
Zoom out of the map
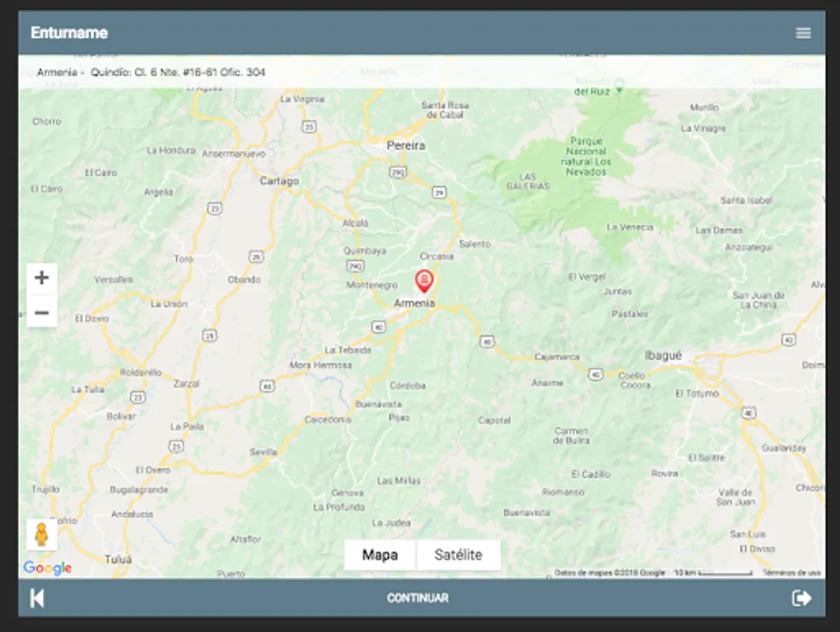pyautogui.click(x=42, y=312)
